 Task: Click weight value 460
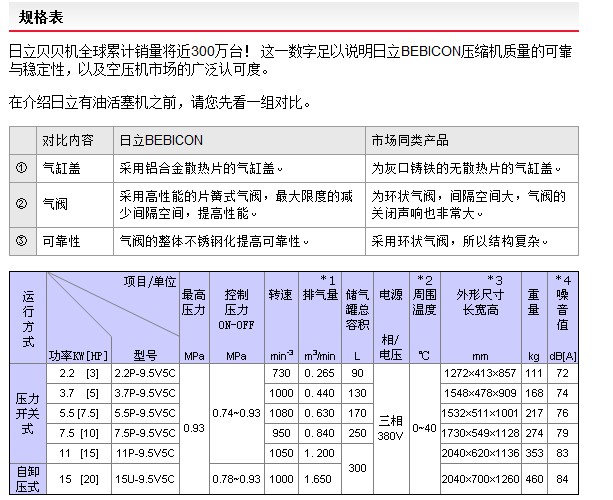tap(534, 479)
